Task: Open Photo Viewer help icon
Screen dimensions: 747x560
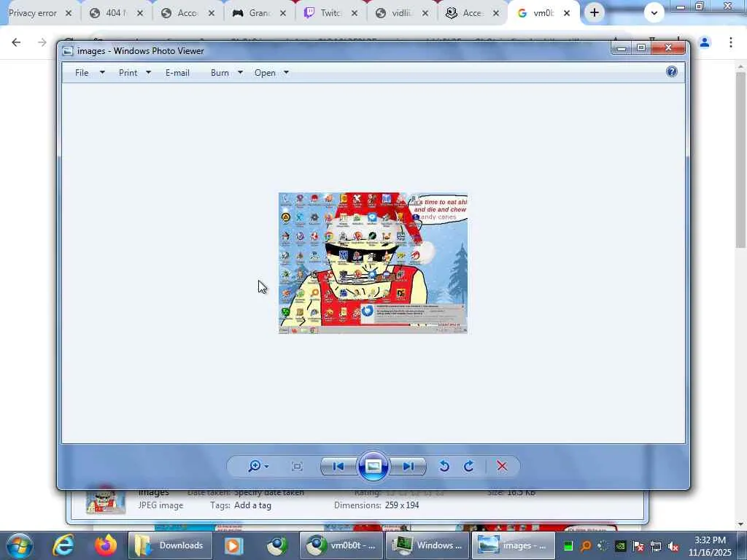Action: pos(672,71)
